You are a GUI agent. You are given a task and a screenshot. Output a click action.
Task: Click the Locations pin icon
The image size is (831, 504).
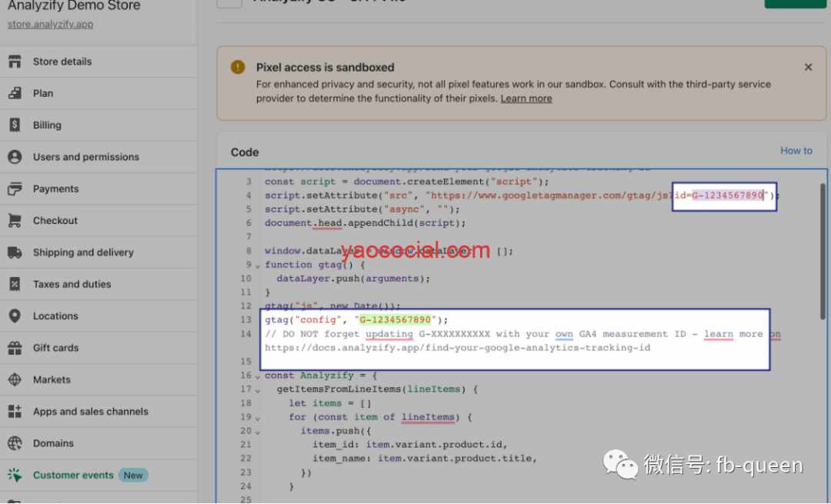pos(15,315)
